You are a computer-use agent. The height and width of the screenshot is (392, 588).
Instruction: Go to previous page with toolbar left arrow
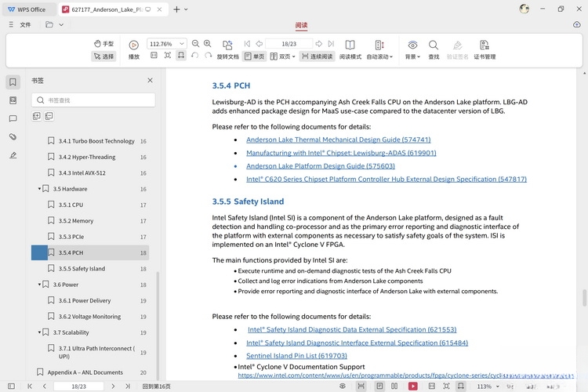[260, 44]
